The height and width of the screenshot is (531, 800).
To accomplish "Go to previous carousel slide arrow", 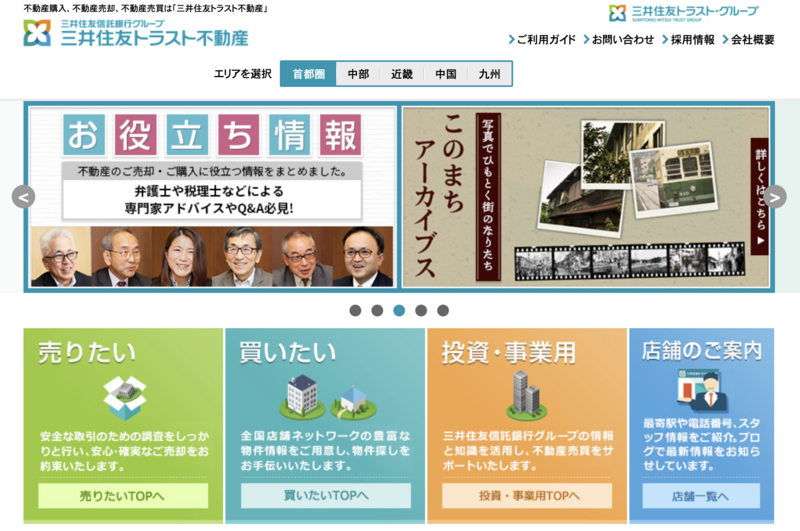I will (23, 197).
